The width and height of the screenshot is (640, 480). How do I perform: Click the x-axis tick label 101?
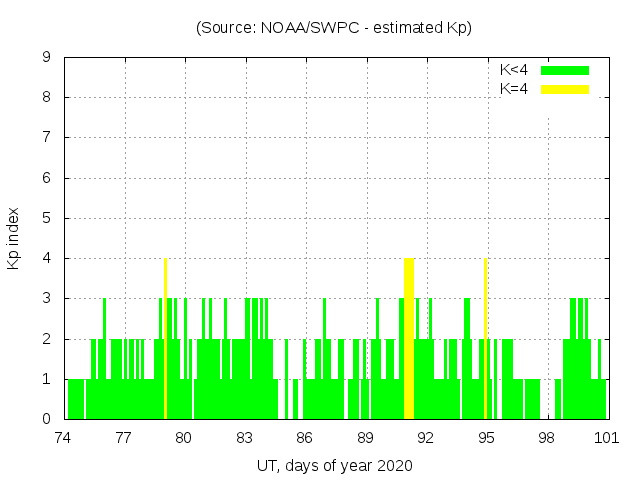click(606, 437)
